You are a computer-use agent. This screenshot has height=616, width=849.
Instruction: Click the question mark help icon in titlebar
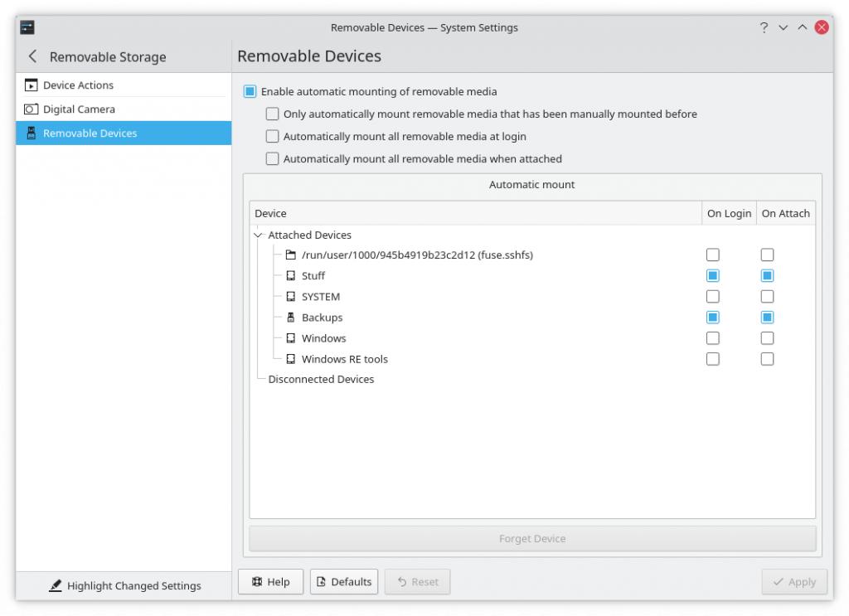764,27
